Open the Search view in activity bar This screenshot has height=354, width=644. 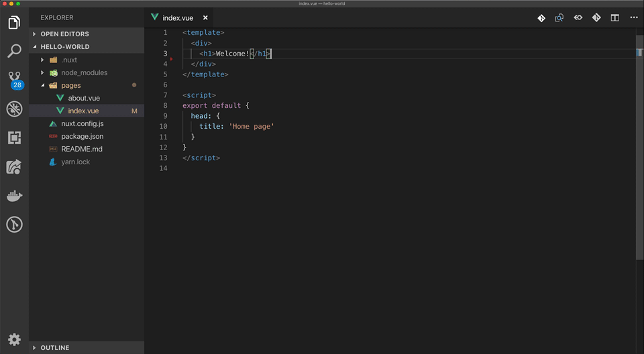(x=14, y=51)
